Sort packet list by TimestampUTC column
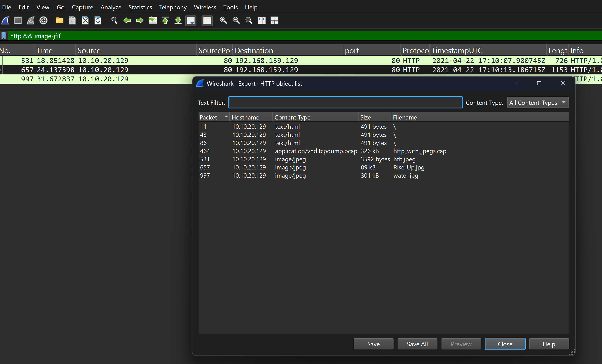602x364 pixels. click(488, 51)
